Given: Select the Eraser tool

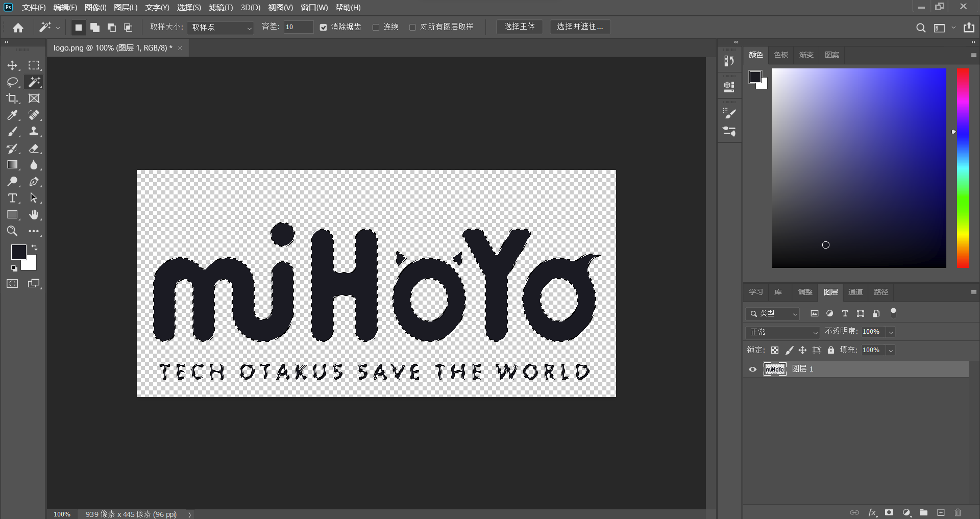Looking at the screenshot, I should (x=34, y=149).
